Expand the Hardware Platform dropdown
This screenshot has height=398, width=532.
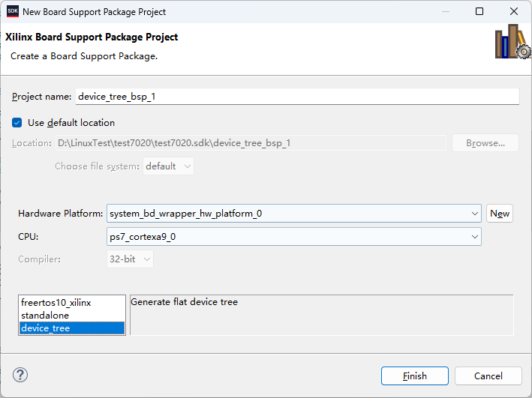click(x=474, y=214)
